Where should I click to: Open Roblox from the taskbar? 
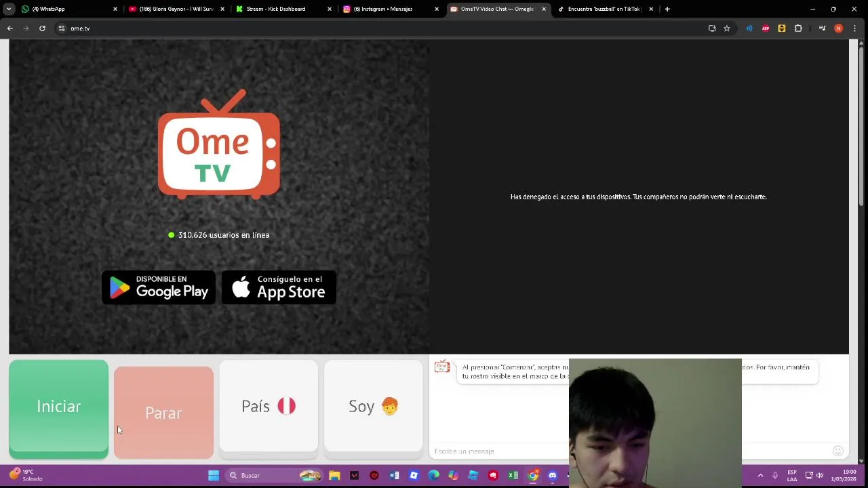point(414,476)
